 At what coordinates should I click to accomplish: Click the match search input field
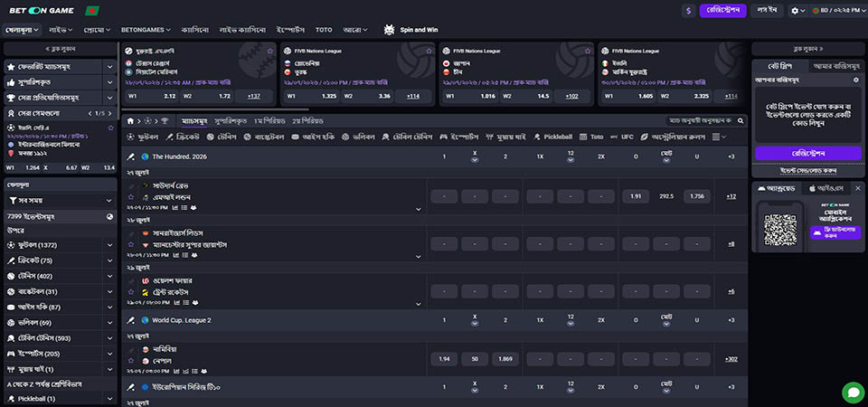700,120
